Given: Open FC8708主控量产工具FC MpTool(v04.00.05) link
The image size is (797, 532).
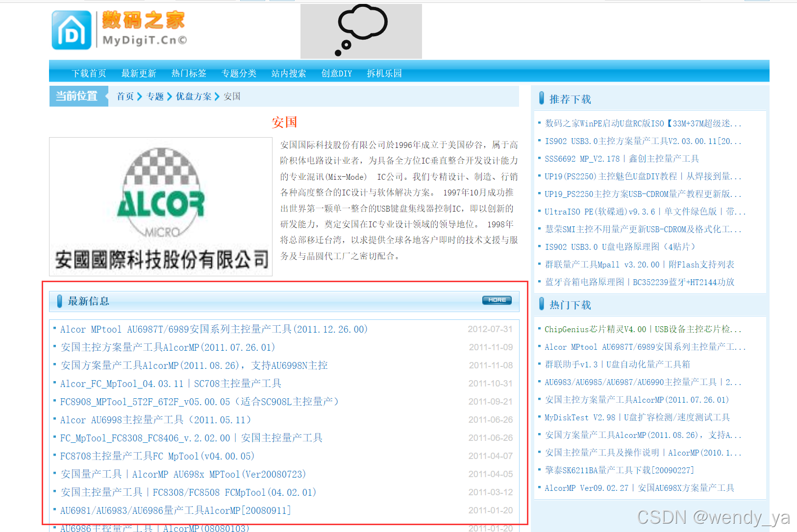Looking at the screenshot, I should point(157,456).
